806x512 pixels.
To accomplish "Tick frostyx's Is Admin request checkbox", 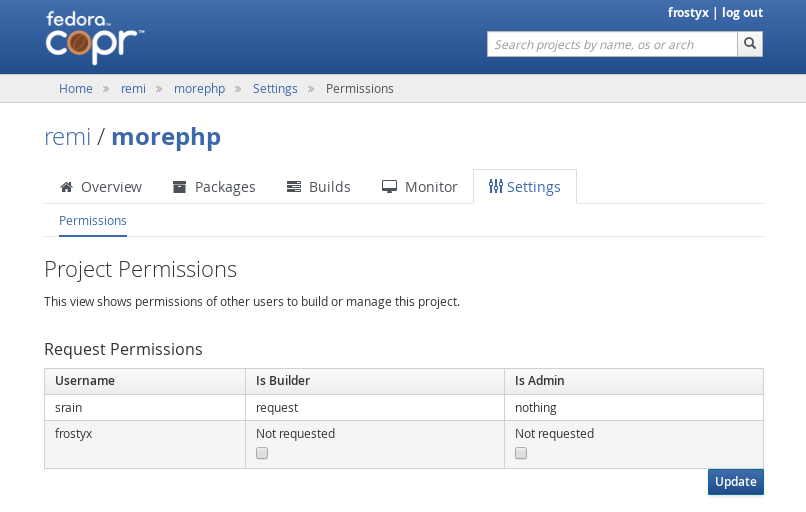I will coord(521,453).
